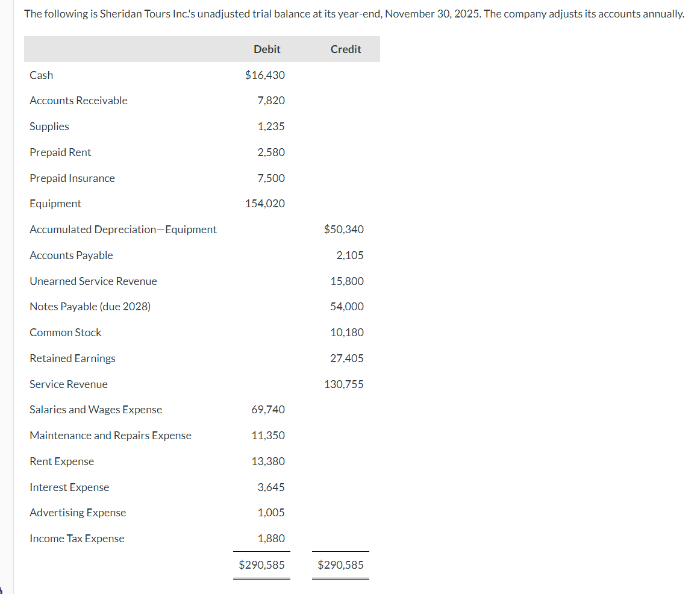This screenshot has height=594, width=700.
Task: Click the Salaries and Wages Expense entry
Action: (96, 410)
